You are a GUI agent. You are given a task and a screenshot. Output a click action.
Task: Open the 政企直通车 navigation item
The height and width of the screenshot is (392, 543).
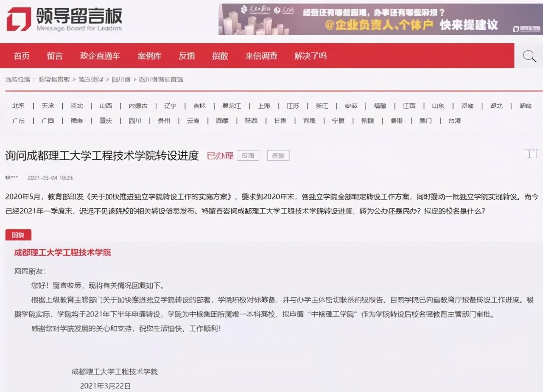[x=100, y=56]
